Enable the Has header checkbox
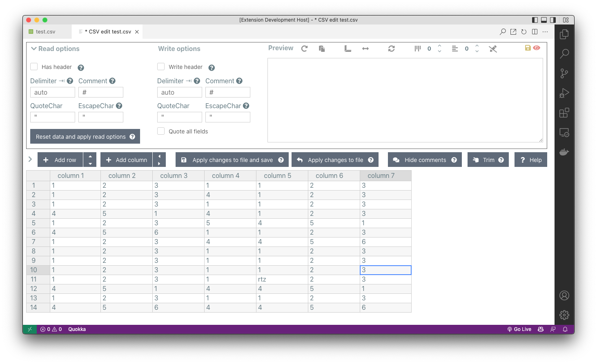Screen dimensions: 597x364 34,67
